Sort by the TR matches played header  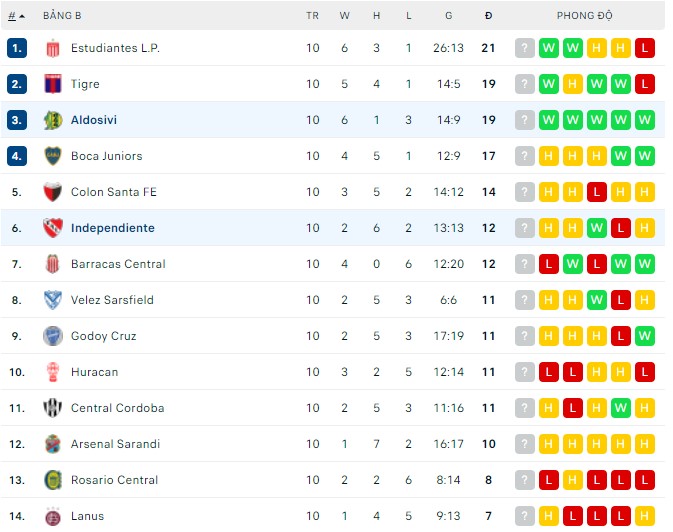point(312,16)
